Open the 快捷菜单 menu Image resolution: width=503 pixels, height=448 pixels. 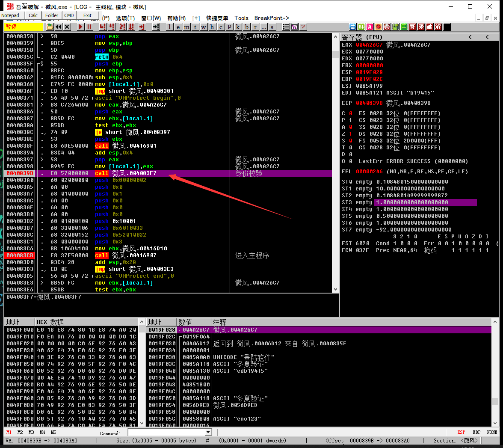217,18
